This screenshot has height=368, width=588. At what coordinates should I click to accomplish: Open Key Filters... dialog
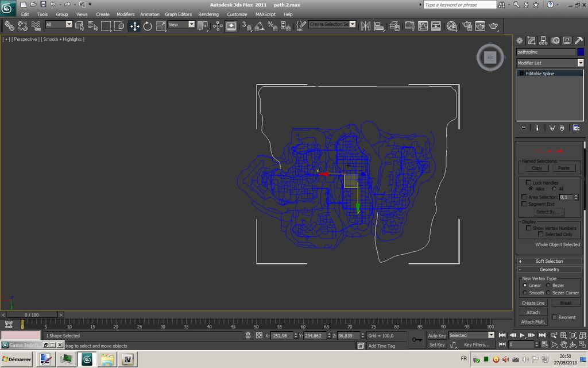477,344
